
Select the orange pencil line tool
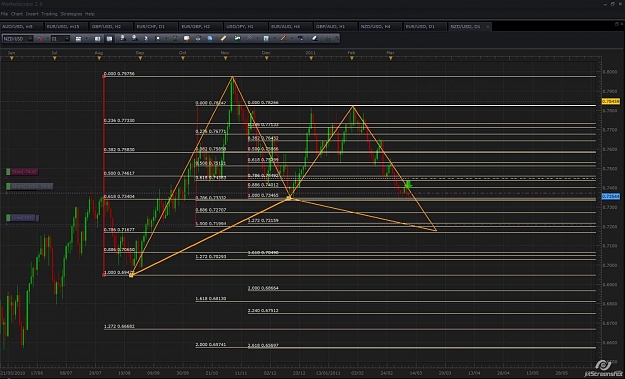(283, 38)
